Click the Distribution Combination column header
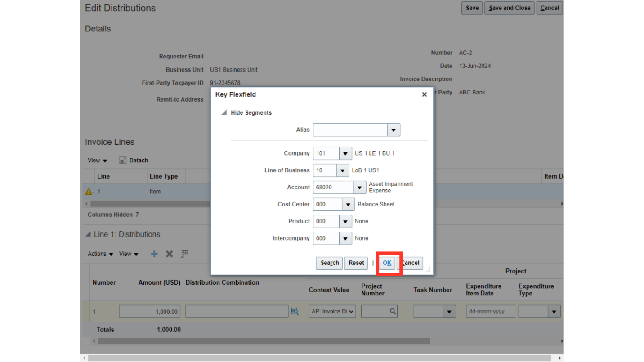The height and width of the screenshot is (362, 644). click(222, 282)
